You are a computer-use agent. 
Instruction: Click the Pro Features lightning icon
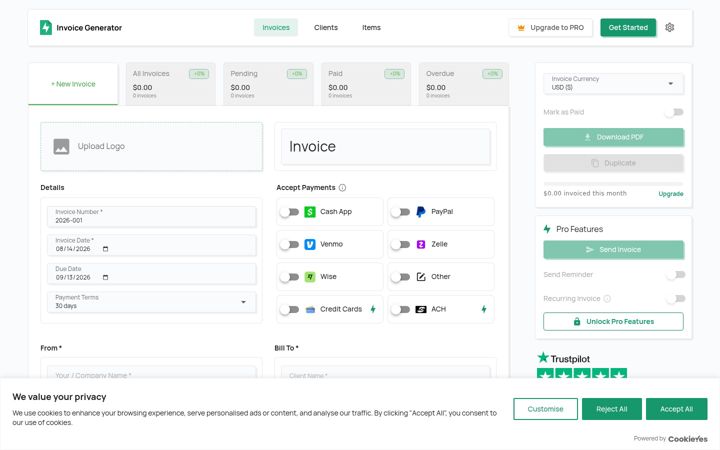tap(547, 229)
